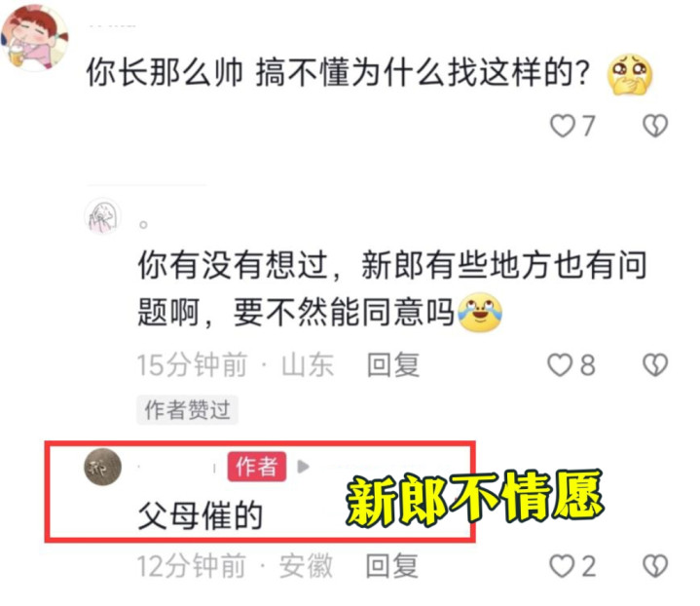Viewport: 700px width, 606px height.
Task: Click the reply text 你有没有想过
Action: point(233,265)
